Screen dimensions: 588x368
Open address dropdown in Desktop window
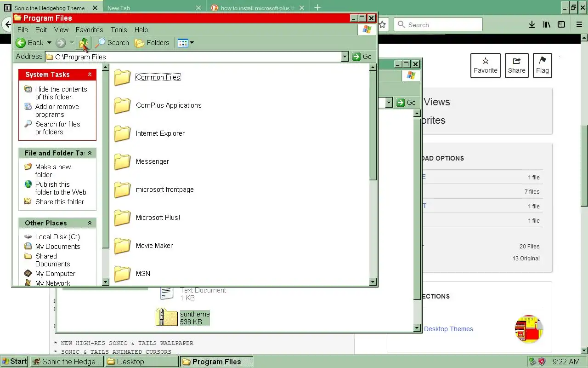pos(389,103)
